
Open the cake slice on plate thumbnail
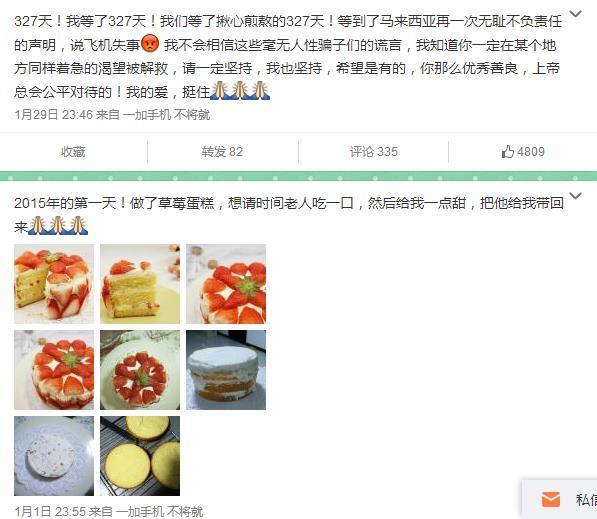click(x=140, y=284)
